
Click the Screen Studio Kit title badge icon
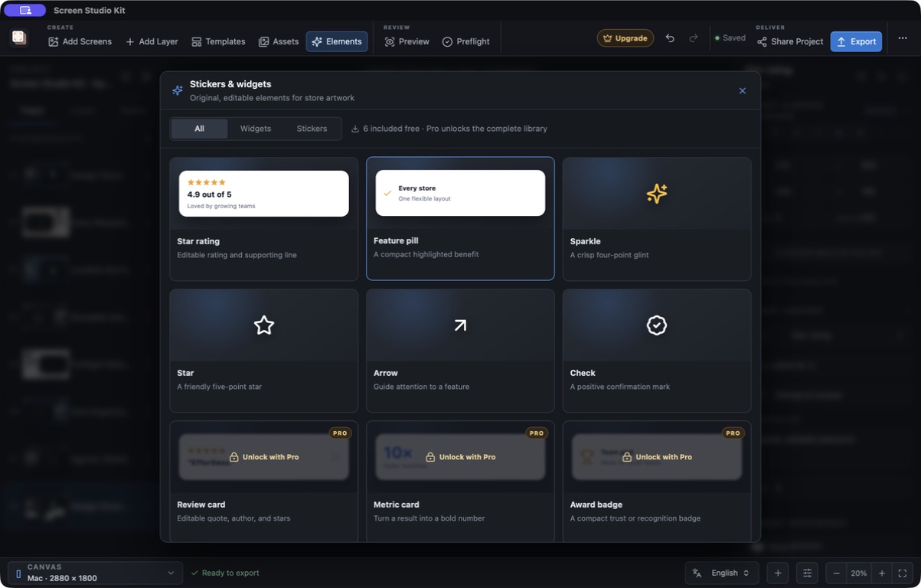point(25,10)
